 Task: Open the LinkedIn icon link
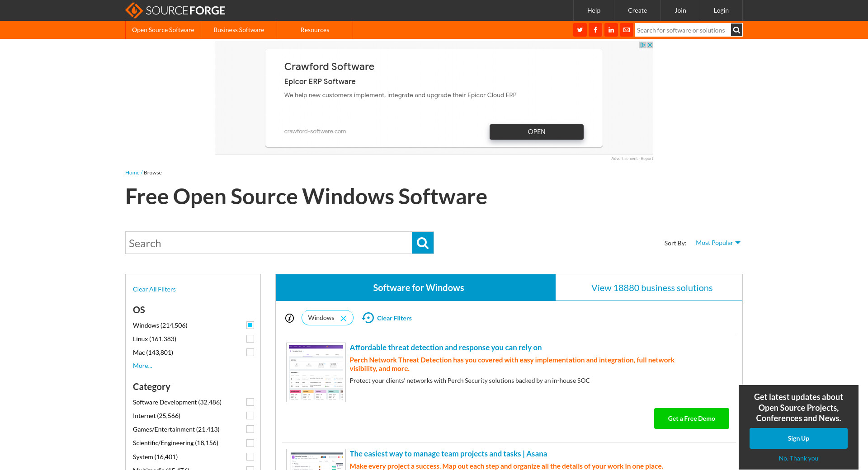point(611,30)
